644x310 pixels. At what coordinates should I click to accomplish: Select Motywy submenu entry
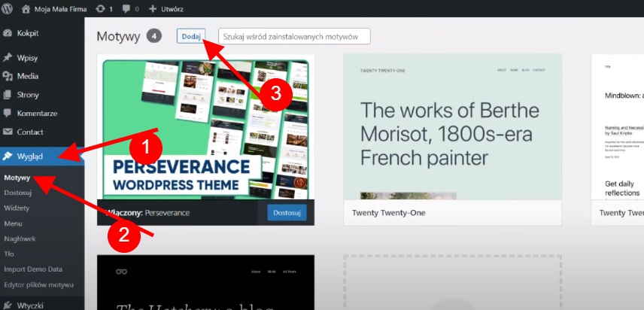pos(17,178)
